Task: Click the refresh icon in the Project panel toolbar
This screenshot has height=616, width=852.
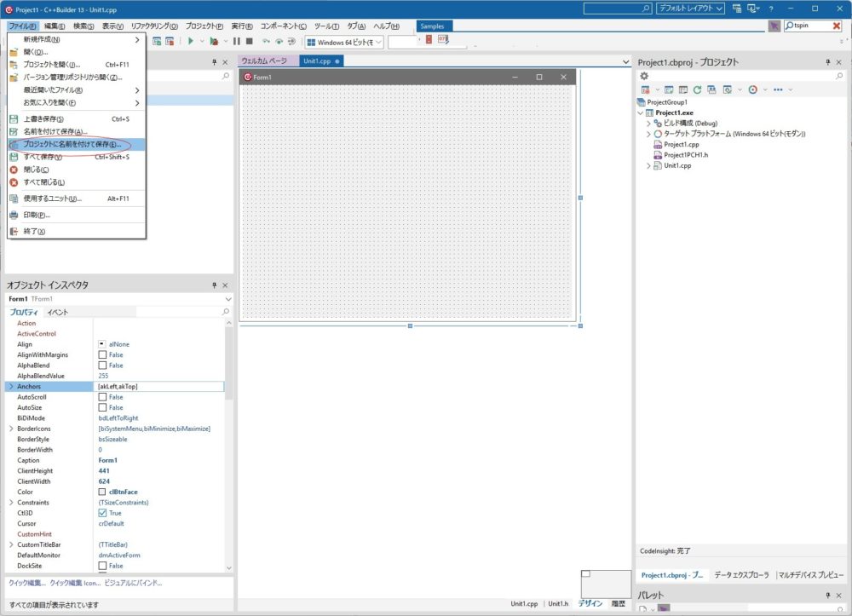Action: pos(697,89)
